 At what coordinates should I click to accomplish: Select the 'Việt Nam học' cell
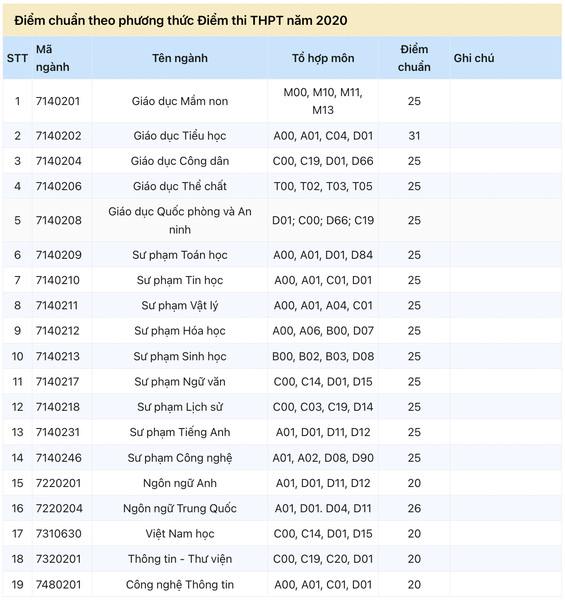(x=180, y=533)
